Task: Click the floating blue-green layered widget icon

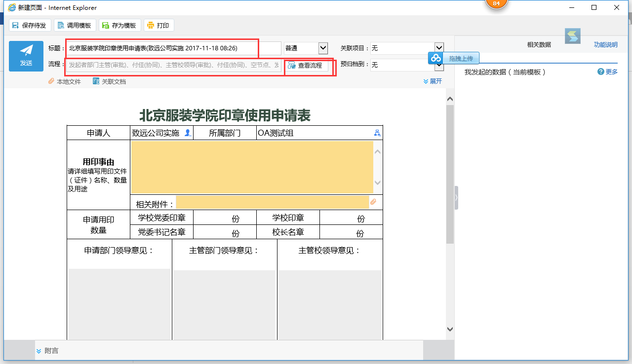Action: pyautogui.click(x=573, y=36)
